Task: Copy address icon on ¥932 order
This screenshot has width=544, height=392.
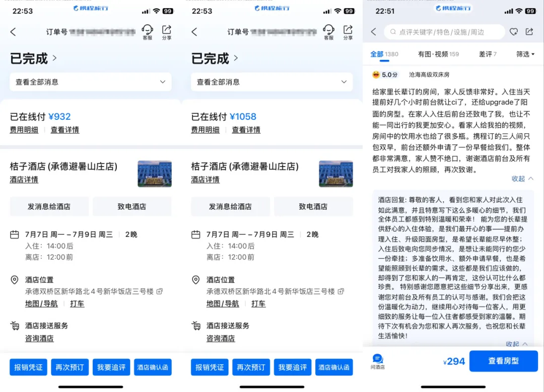Action: (160, 291)
